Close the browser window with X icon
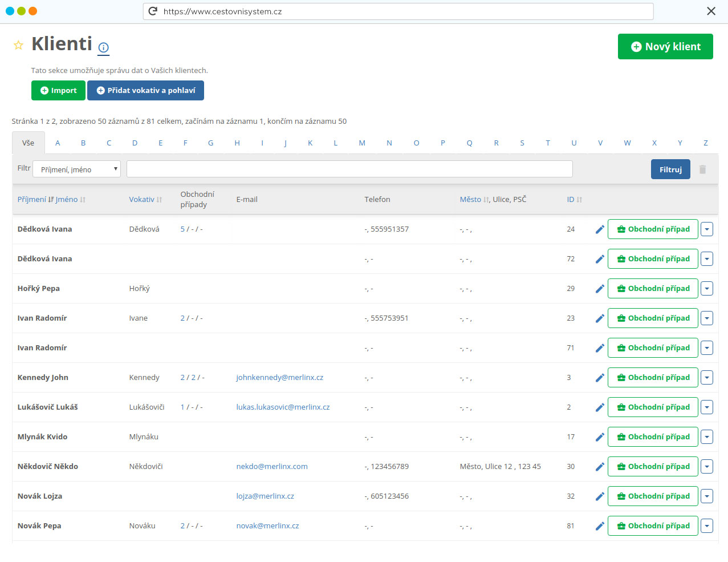Image resolution: width=728 pixels, height=562 pixels. (x=711, y=11)
